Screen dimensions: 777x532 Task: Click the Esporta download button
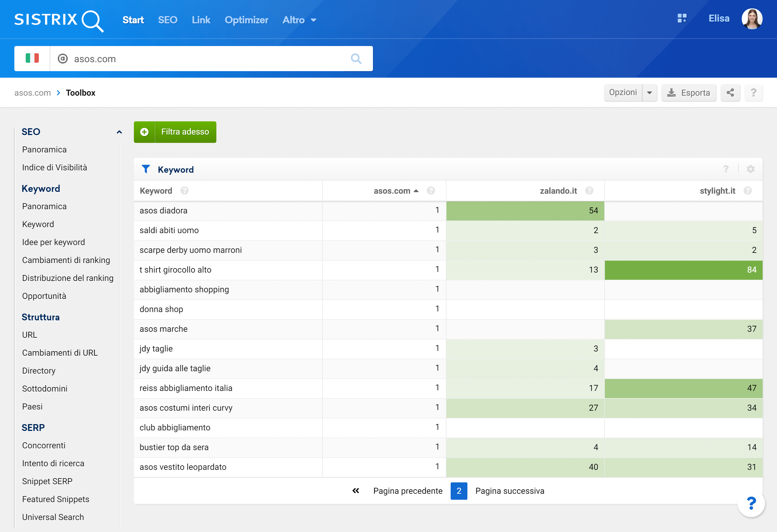tap(689, 93)
